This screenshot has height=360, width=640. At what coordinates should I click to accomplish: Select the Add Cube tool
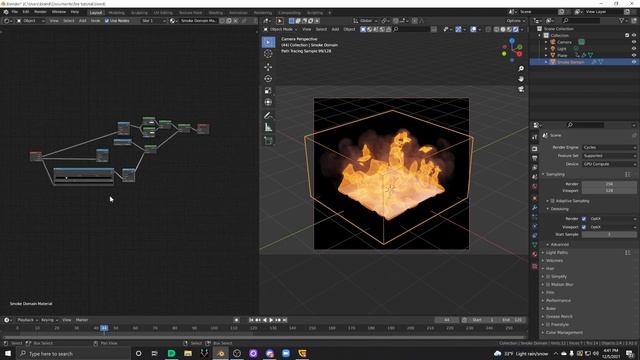coord(268,140)
